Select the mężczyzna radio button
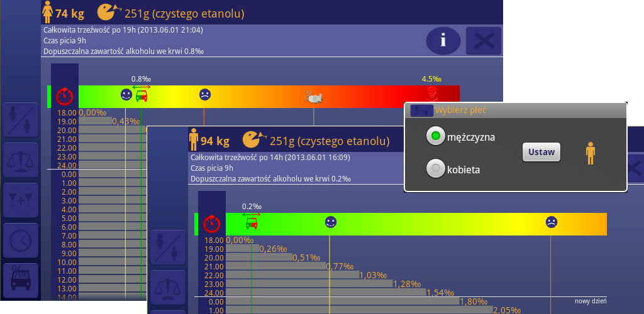The height and width of the screenshot is (314, 644). point(435,136)
